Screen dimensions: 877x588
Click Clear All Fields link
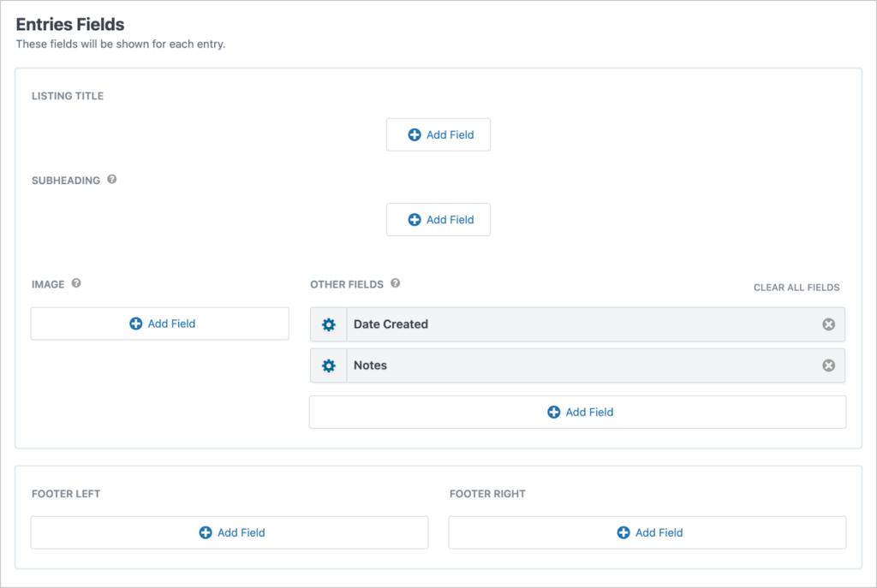(x=796, y=288)
